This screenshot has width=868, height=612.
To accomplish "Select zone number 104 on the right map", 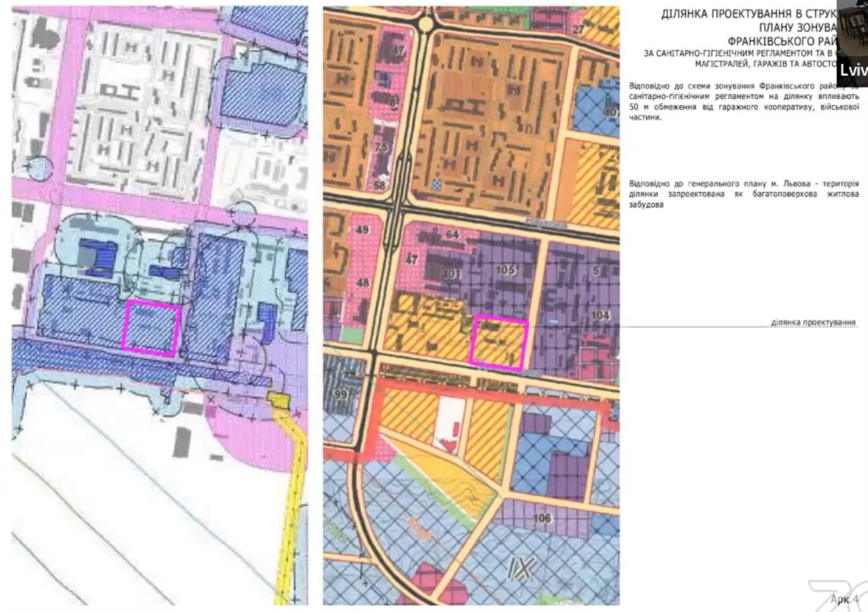I will point(600,316).
